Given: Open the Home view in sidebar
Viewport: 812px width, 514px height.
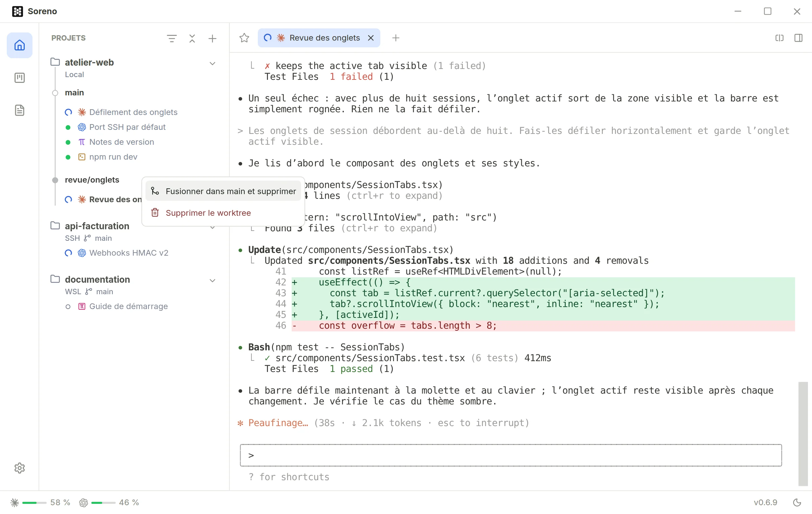Looking at the screenshot, I should (20, 45).
